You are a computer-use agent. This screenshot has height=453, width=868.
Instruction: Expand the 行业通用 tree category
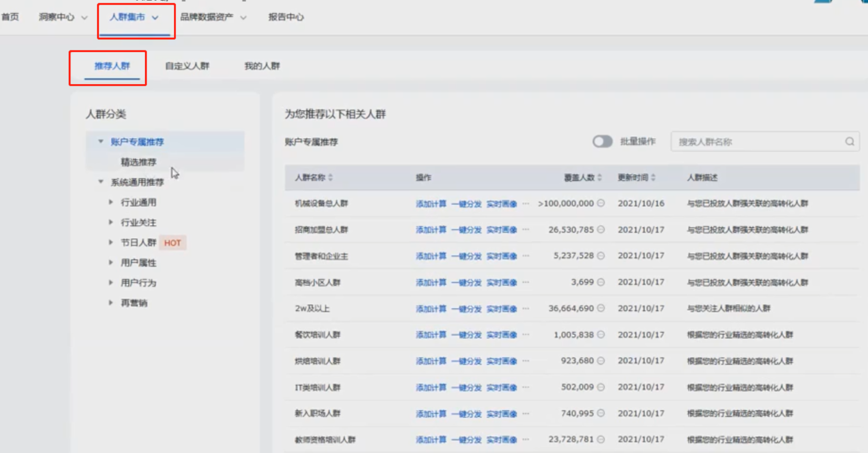point(111,202)
